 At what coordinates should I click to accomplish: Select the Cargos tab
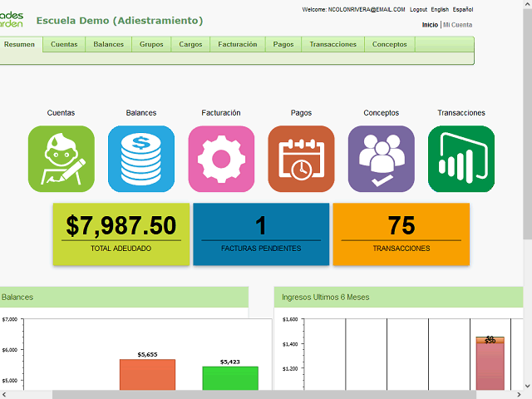pos(190,45)
